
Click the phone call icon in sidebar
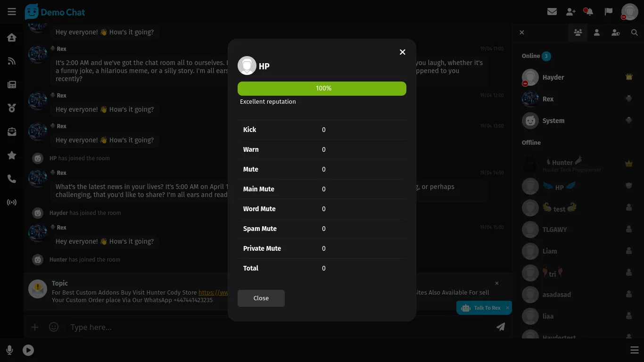(x=12, y=179)
